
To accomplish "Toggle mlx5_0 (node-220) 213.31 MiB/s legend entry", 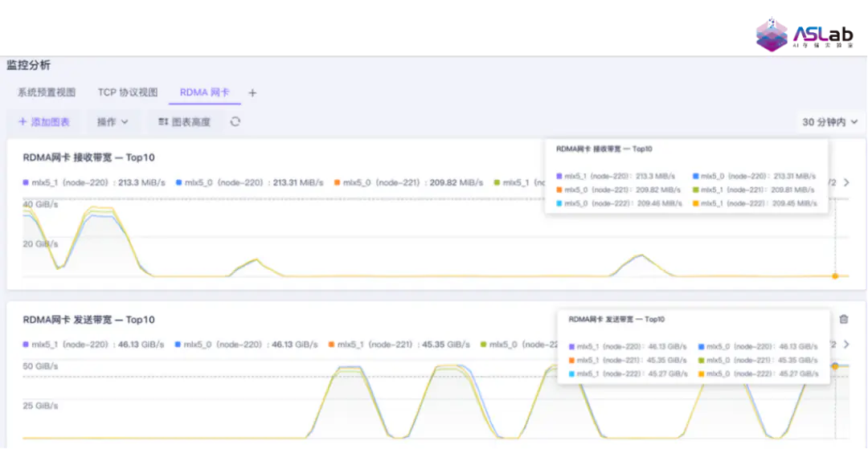I will coord(249,182).
